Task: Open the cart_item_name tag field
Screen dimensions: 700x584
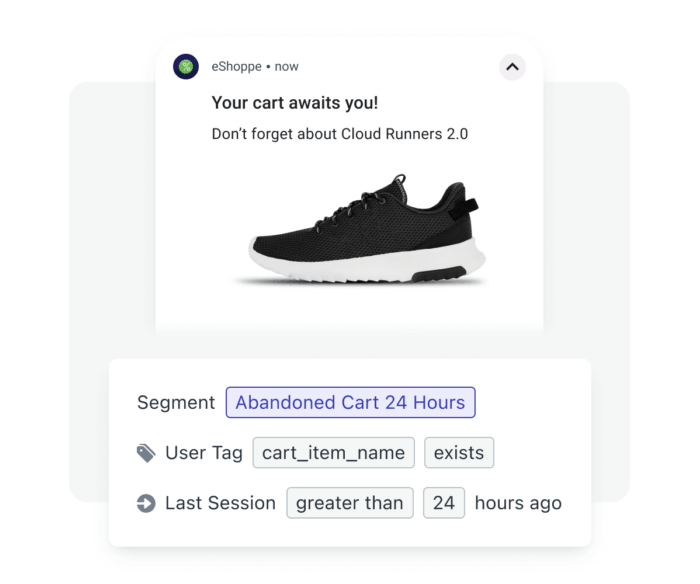Action: pyautogui.click(x=333, y=453)
